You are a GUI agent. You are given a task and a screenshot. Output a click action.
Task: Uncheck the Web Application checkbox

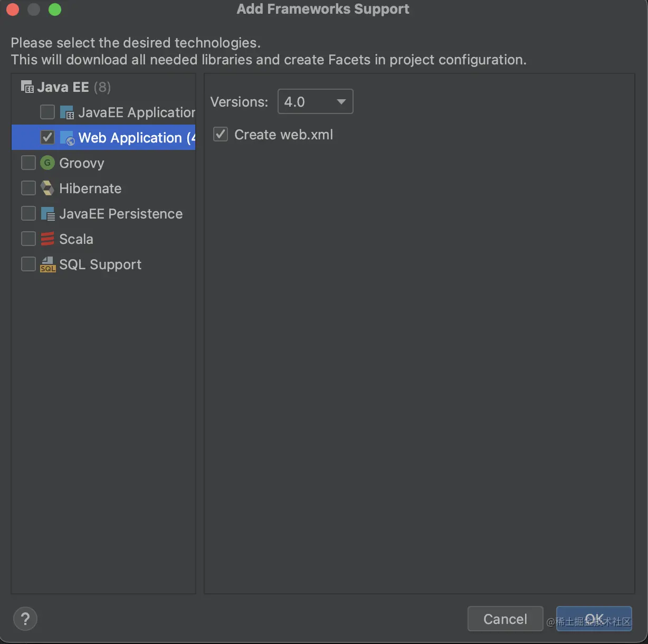(47, 138)
